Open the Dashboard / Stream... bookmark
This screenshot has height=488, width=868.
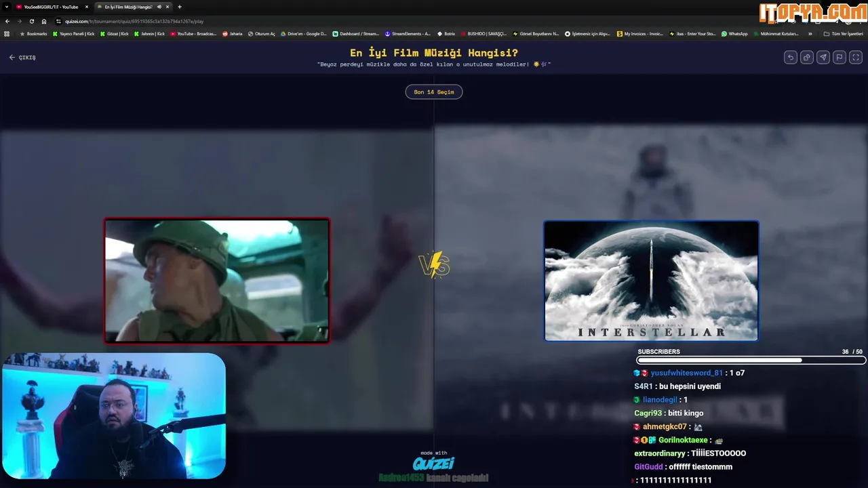[355, 34]
